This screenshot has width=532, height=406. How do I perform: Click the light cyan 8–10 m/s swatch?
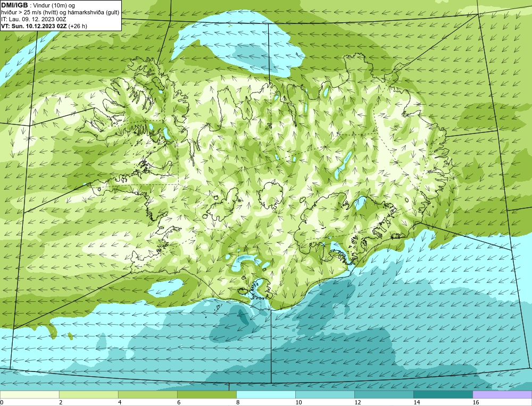pyautogui.click(x=265, y=394)
